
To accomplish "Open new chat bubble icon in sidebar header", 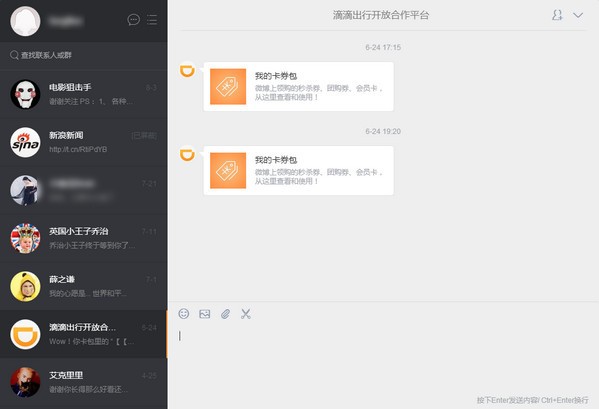I will [133, 19].
